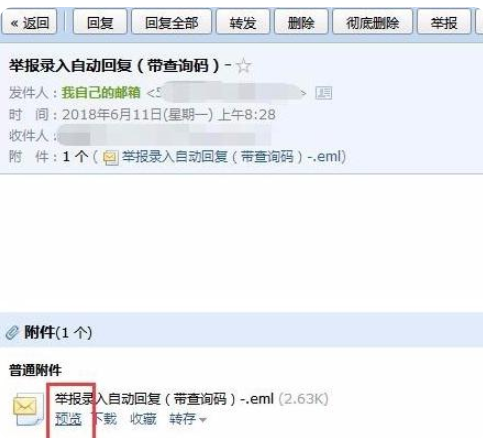Forward the email with 转发
483x438 pixels.
pos(243,23)
